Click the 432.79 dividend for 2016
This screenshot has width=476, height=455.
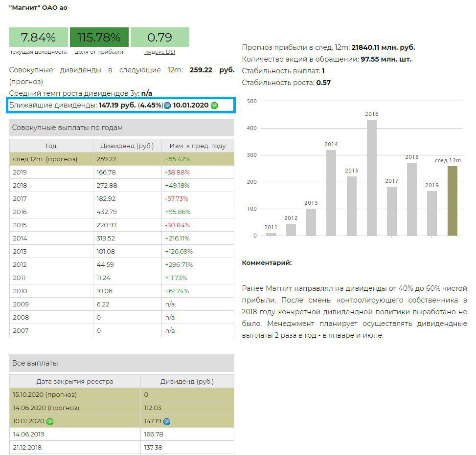pyautogui.click(x=107, y=212)
